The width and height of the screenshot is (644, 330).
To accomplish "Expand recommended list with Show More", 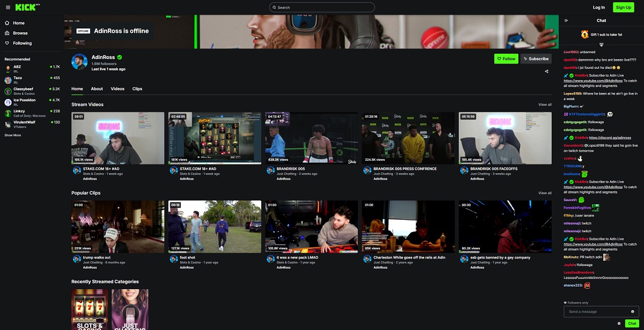I will (x=13, y=135).
